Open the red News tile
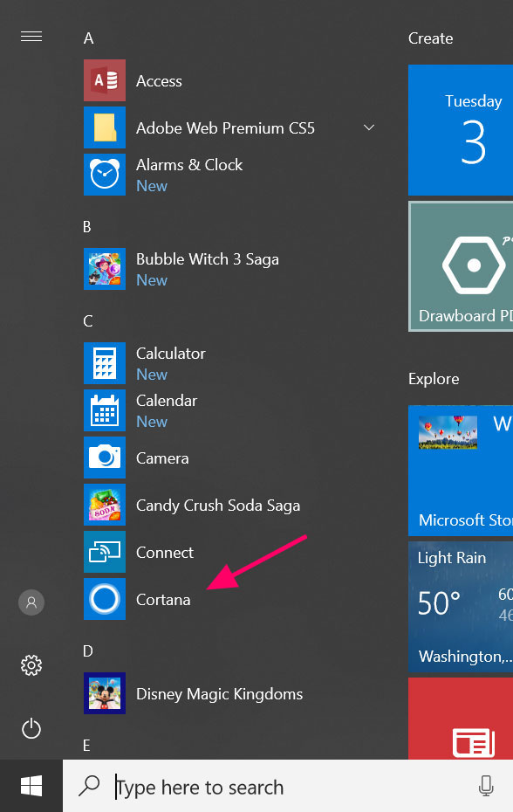Screen dimensions: 513x812 (461, 719)
